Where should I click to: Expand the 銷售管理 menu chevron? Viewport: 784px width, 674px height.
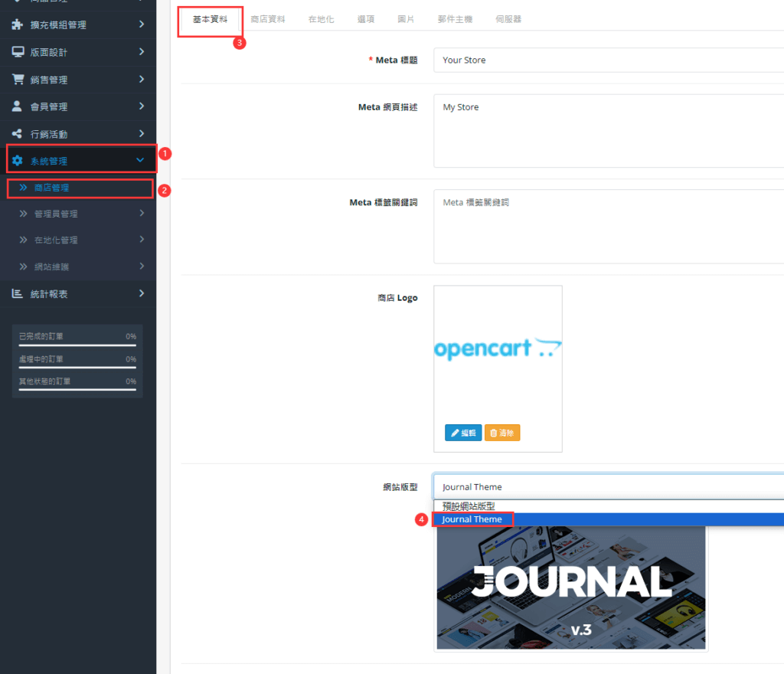tap(142, 79)
